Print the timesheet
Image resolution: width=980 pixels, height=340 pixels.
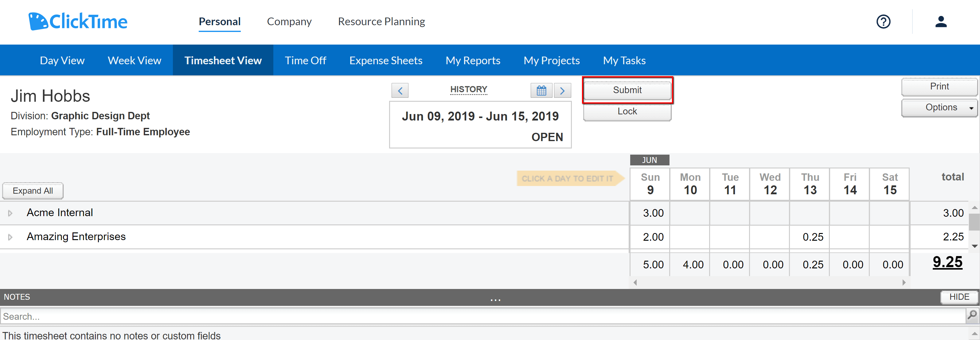coord(939,87)
